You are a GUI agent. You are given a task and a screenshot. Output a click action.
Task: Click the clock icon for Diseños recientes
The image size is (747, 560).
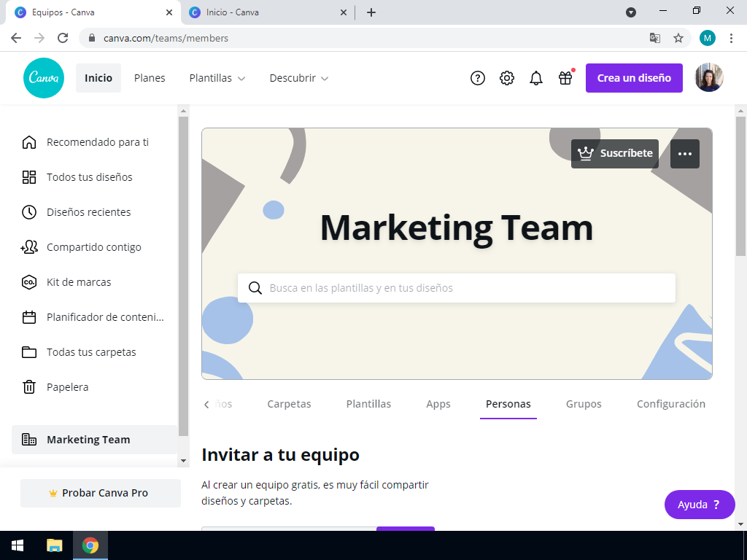pyautogui.click(x=29, y=212)
